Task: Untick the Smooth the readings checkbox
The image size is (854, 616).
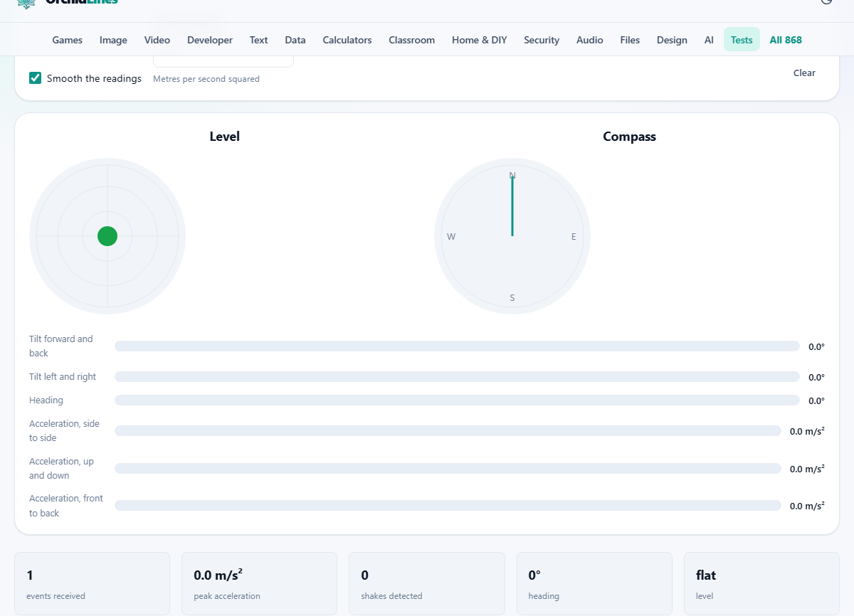Action: (x=36, y=78)
